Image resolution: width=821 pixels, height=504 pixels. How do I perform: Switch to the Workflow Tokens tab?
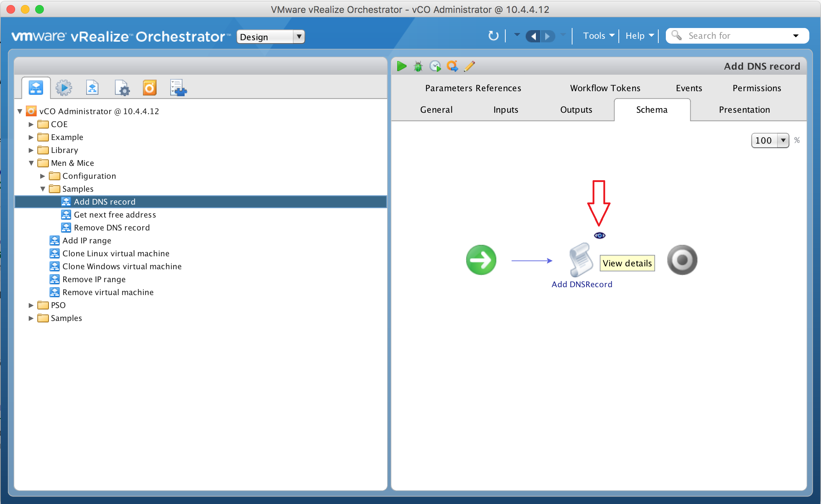605,88
